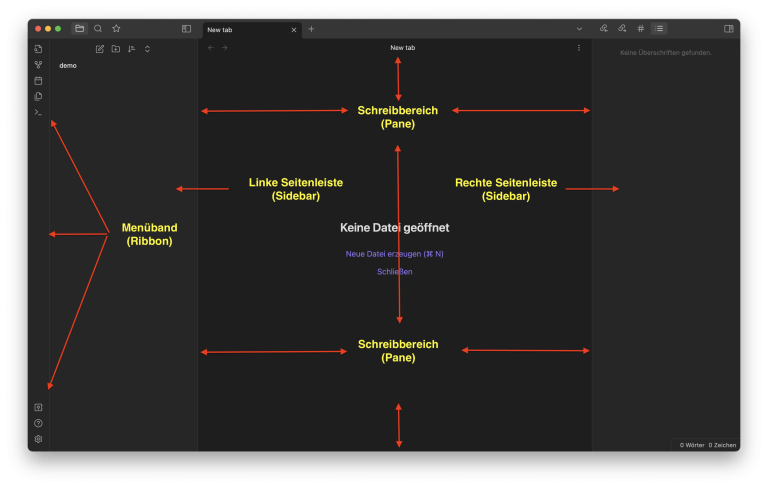Click the Neue Datei erzeugen link
This screenshot has width=768, height=488.
click(394, 254)
